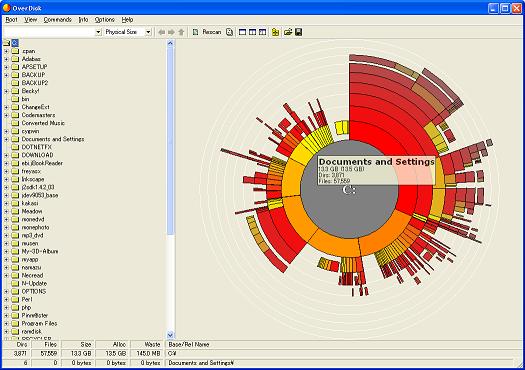525x370 pixels.
Task: Click the tree scrollbar up arrow
Action: [170, 43]
